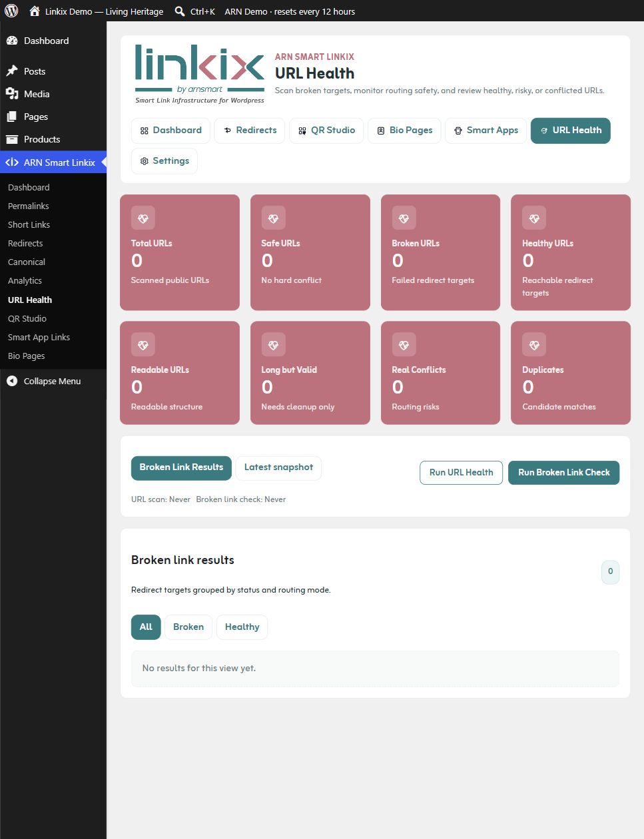This screenshot has width=644, height=839.
Task: Select the URL Health tab
Action: click(571, 131)
